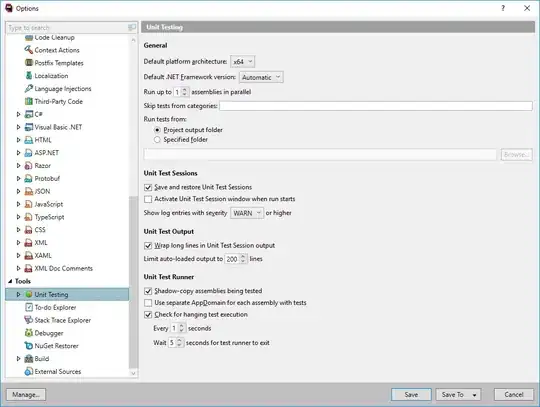Click the To-do Explorer icon

tap(29, 307)
